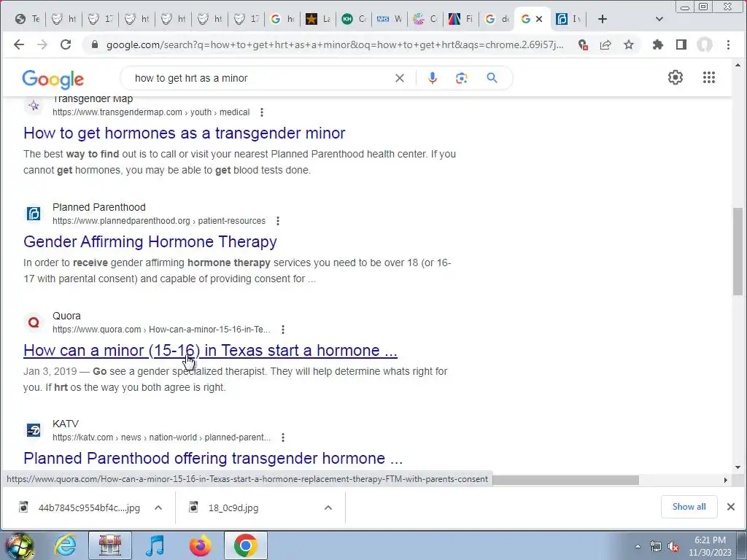Image resolution: width=747 pixels, height=560 pixels.
Task: Open more options for Planned Parenthood result
Action: [278, 221]
